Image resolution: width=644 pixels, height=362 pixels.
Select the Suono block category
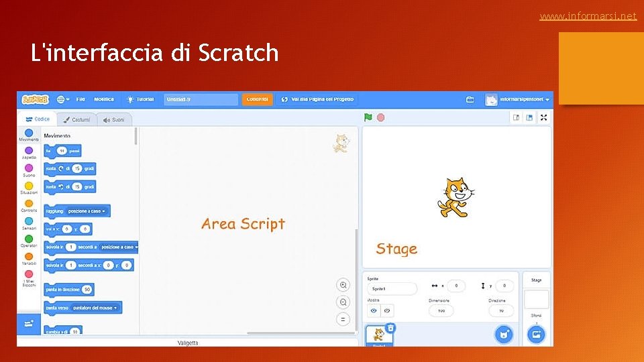pyautogui.click(x=29, y=170)
